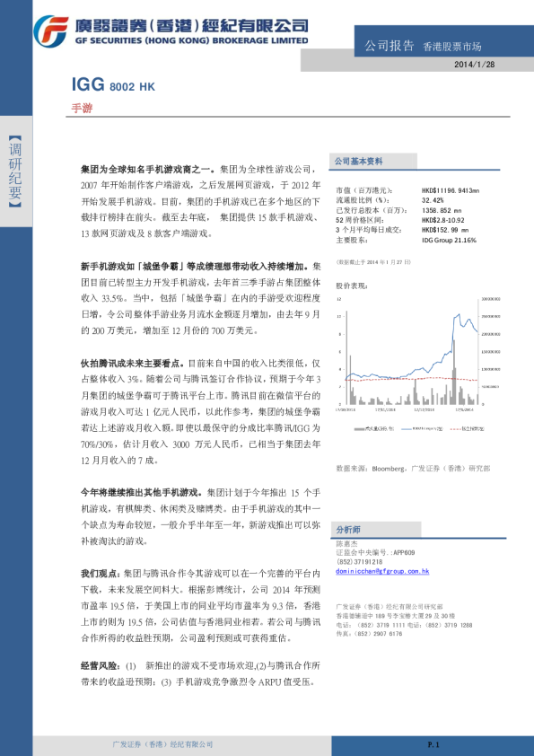Click the page number 'P.1'
This screenshot has height=756, width=534.
(433, 745)
